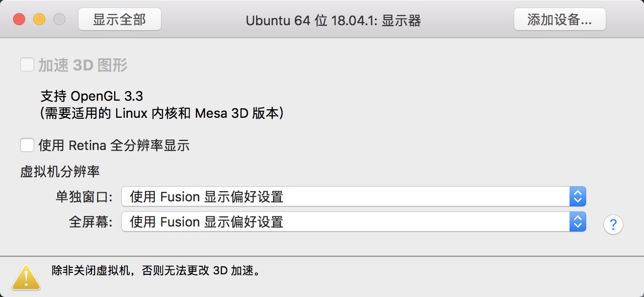This screenshot has height=297, width=644.
Task: Close the display settings window
Action: (x=19, y=20)
